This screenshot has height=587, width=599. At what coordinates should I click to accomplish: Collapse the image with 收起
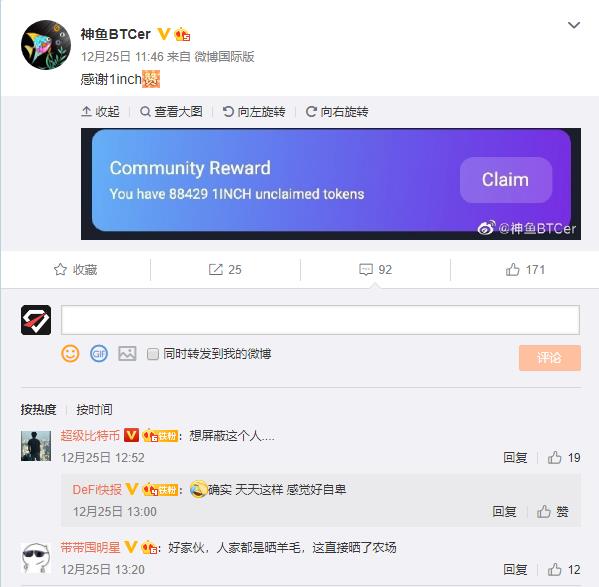point(100,112)
